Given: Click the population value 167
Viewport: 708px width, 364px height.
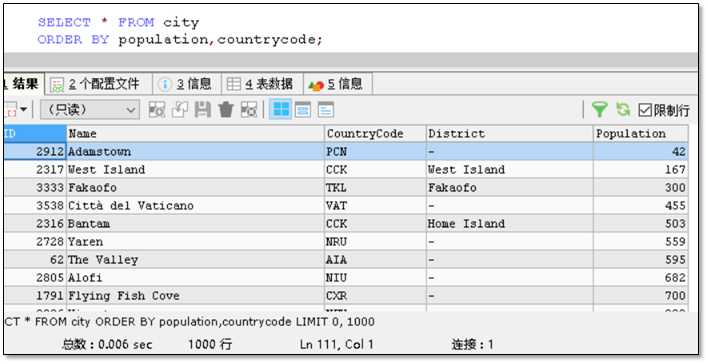Looking at the screenshot, I should point(640,169).
